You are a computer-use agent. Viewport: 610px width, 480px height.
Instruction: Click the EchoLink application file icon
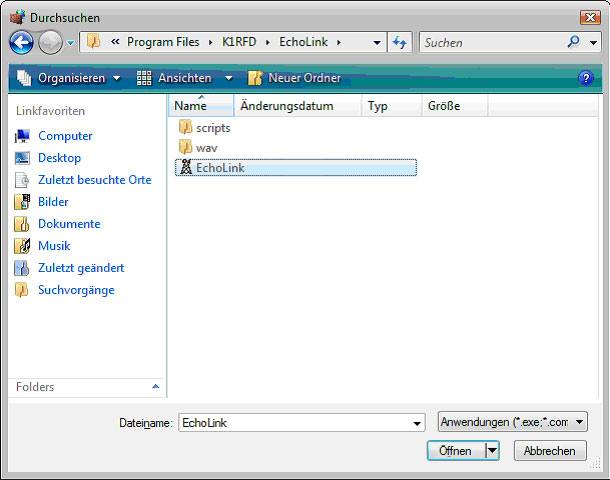(x=184, y=168)
